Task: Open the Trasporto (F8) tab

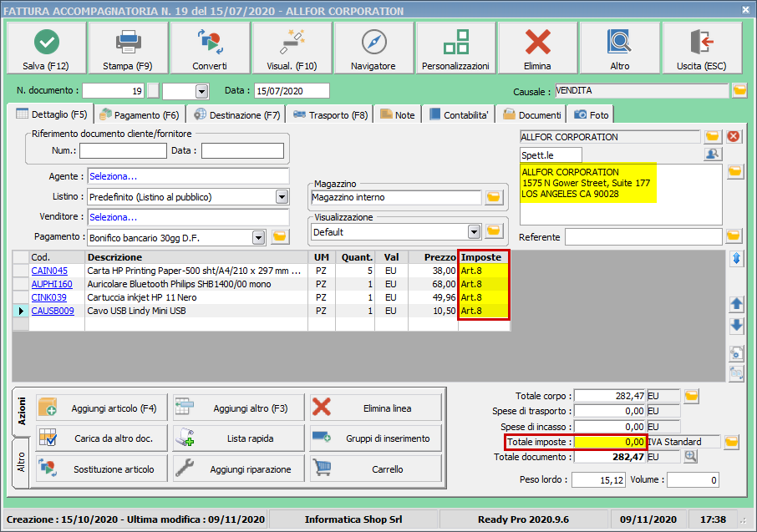Action: pyautogui.click(x=330, y=115)
